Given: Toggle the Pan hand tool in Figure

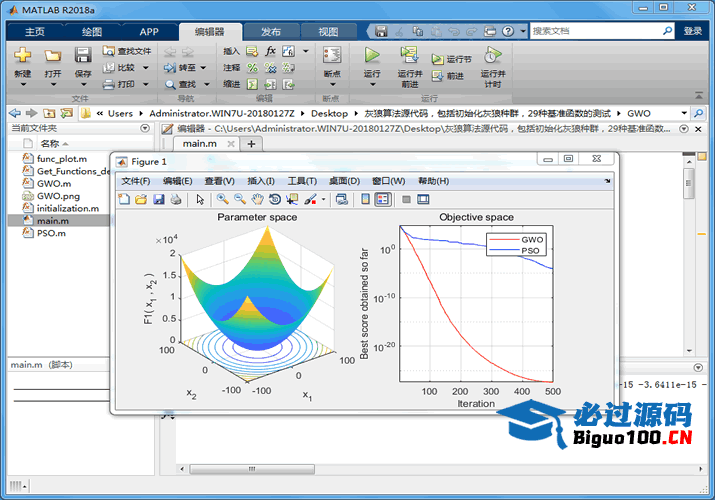Looking at the screenshot, I should [x=258, y=199].
